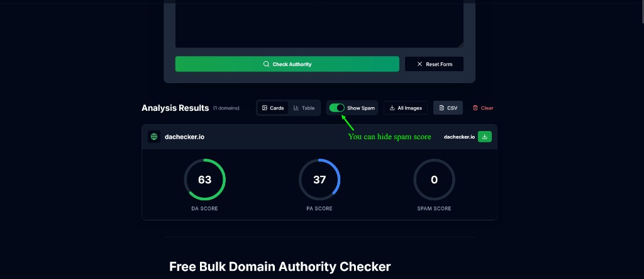Click the Spam Score circular gauge
644x279 pixels.
(434, 179)
